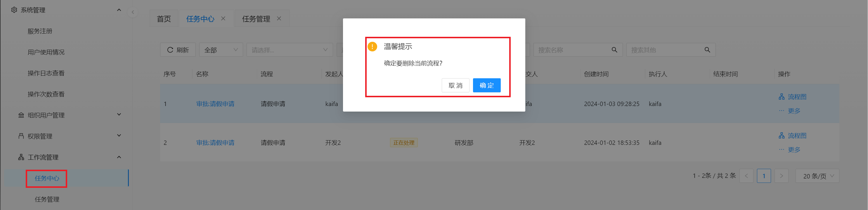The width and height of the screenshot is (868, 210).
Task: Close the 任务中心 tab
Action: (223, 18)
